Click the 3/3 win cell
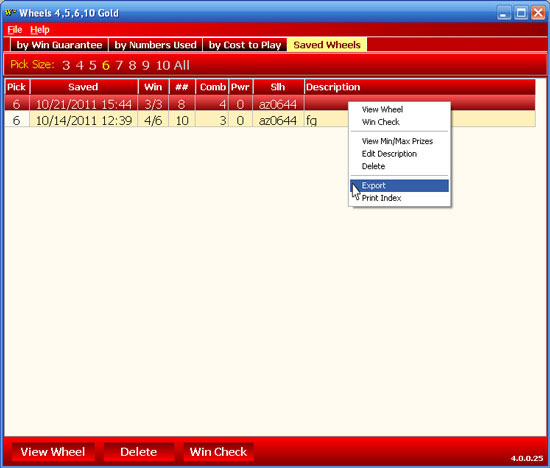 pyautogui.click(x=153, y=104)
